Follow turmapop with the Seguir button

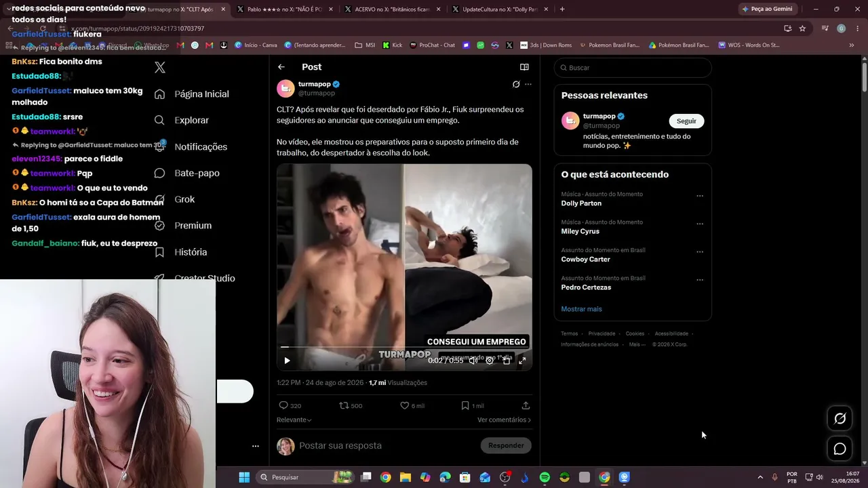[686, 121]
